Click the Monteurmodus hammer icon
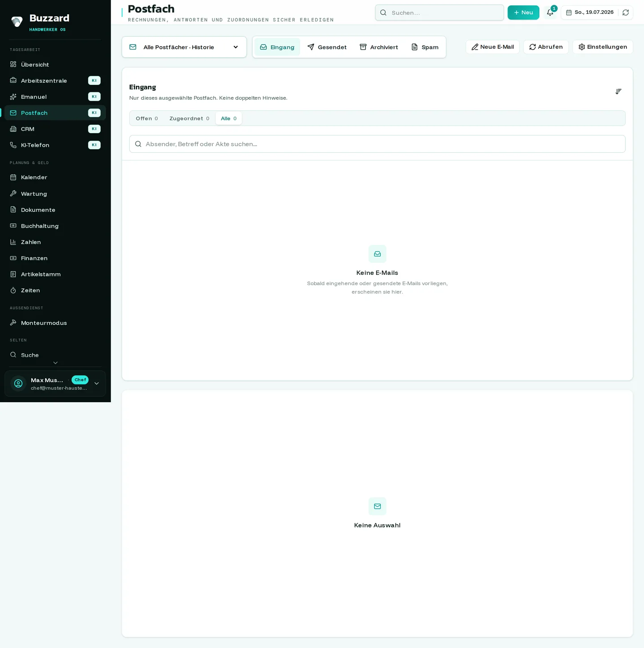 click(13, 323)
